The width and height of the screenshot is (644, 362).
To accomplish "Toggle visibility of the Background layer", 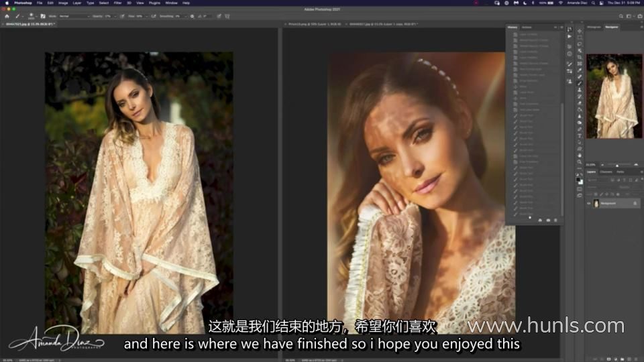I will 588,203.
